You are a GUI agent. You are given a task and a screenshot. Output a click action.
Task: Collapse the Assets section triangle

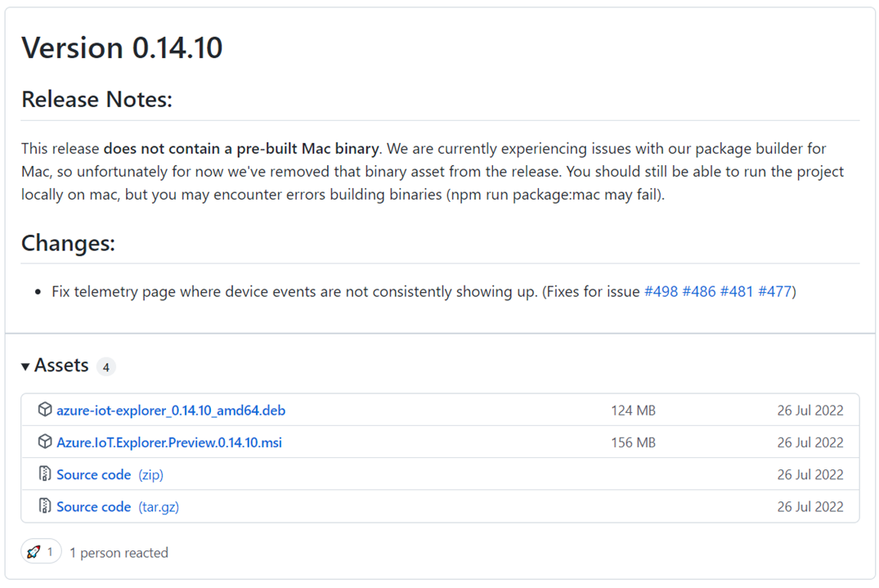click(x=26, y=366)
